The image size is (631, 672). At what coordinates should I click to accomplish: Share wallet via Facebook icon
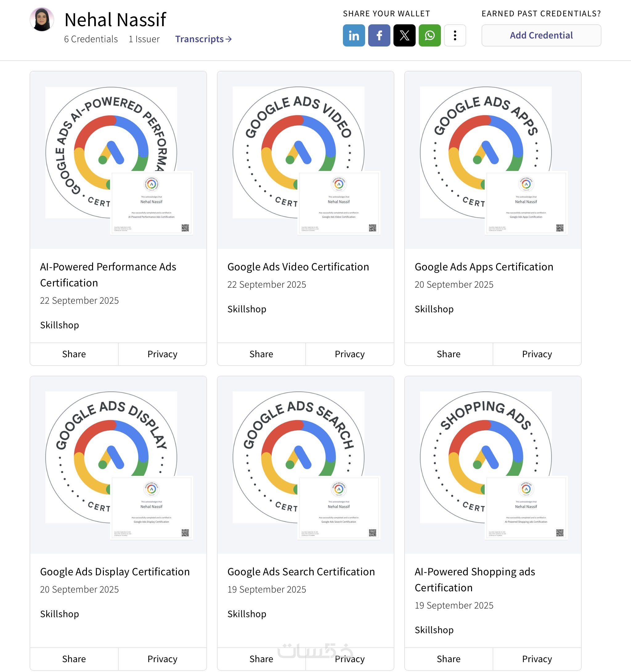pos(379,35)
